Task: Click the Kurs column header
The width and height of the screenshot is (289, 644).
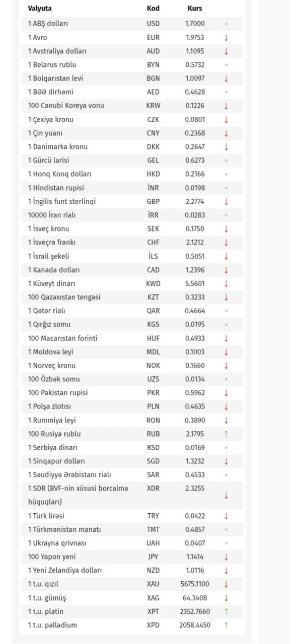Action: pyautogui.click(x=195, y=9)
